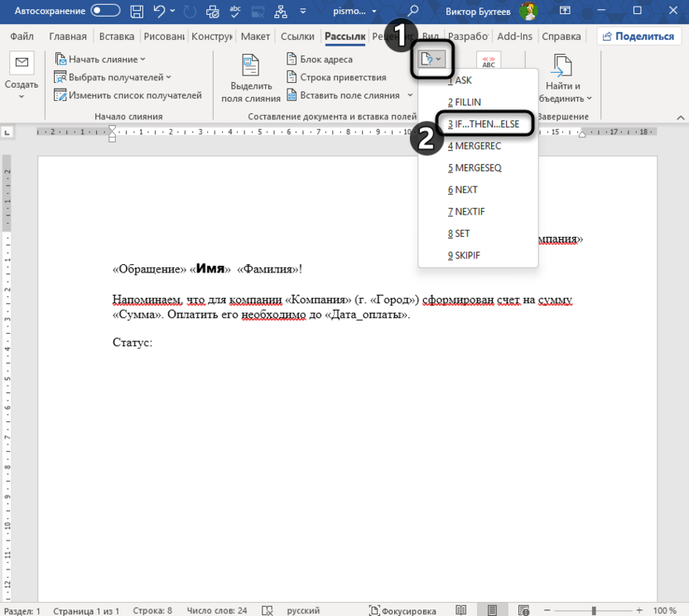Viewport: 689px width, 616px height.
Task: Click the «Дата_оплаты» merge field
Action: 366,315
